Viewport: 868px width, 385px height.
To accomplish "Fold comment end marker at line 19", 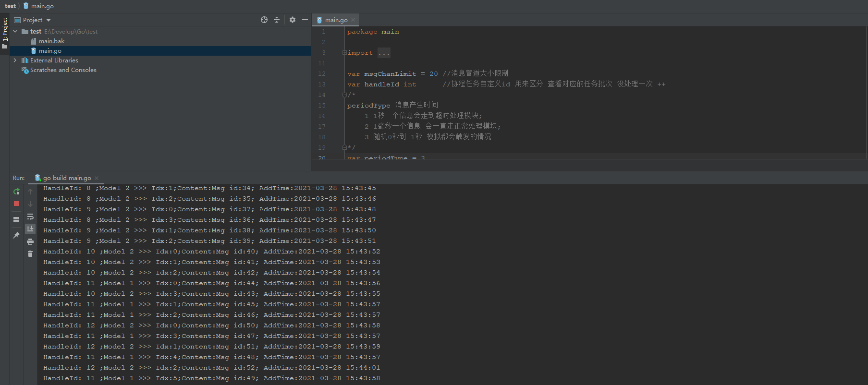I will [344, 148].
